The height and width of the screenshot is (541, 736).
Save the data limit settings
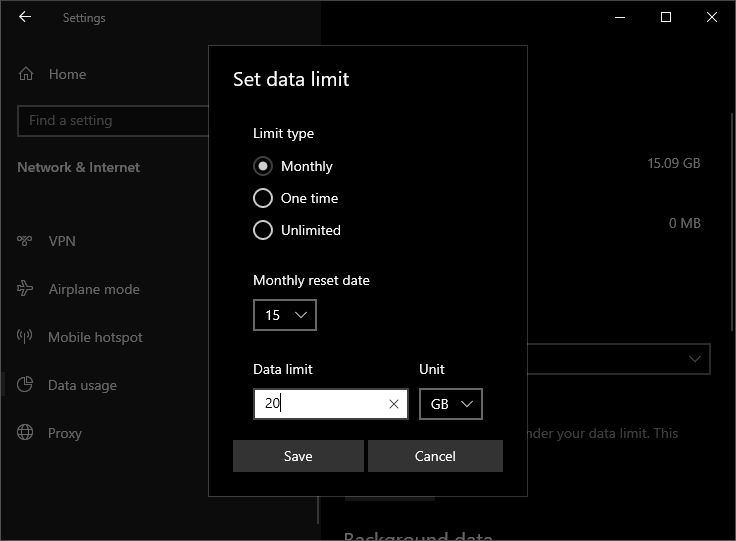[298, 456]
